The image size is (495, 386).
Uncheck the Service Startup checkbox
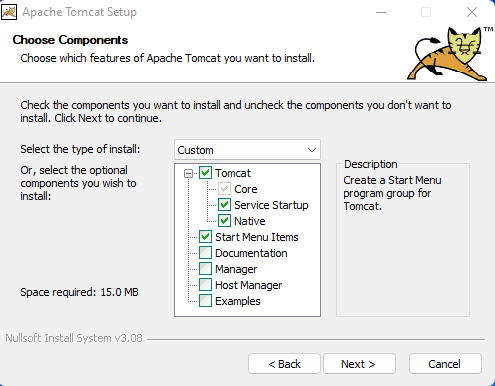[x=224, y=205]
